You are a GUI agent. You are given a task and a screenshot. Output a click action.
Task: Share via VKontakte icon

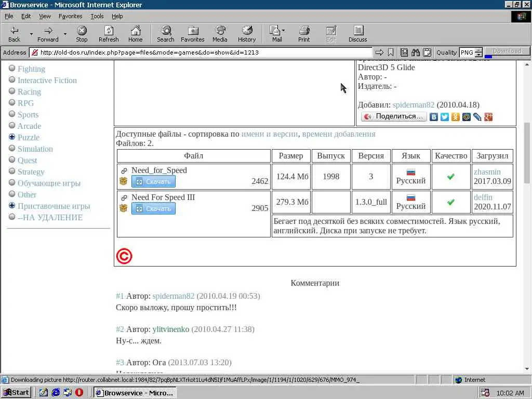(x=434, y=117)
